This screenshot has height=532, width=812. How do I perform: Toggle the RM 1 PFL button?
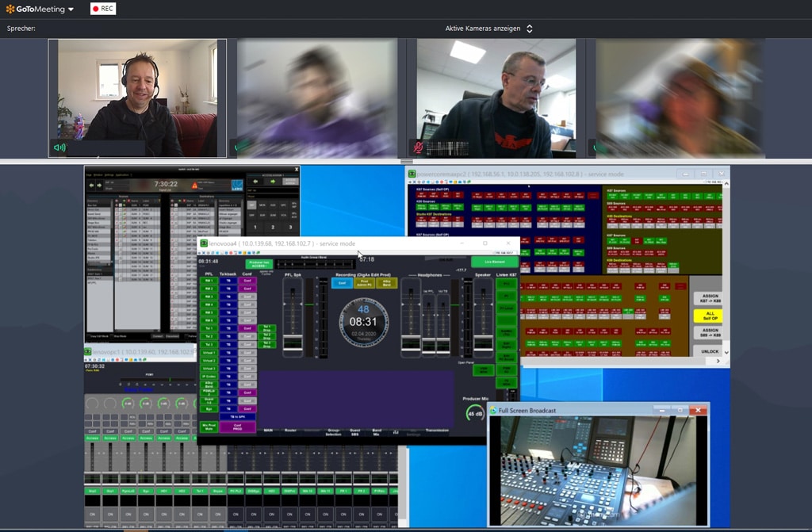click(x=209, y=281)
